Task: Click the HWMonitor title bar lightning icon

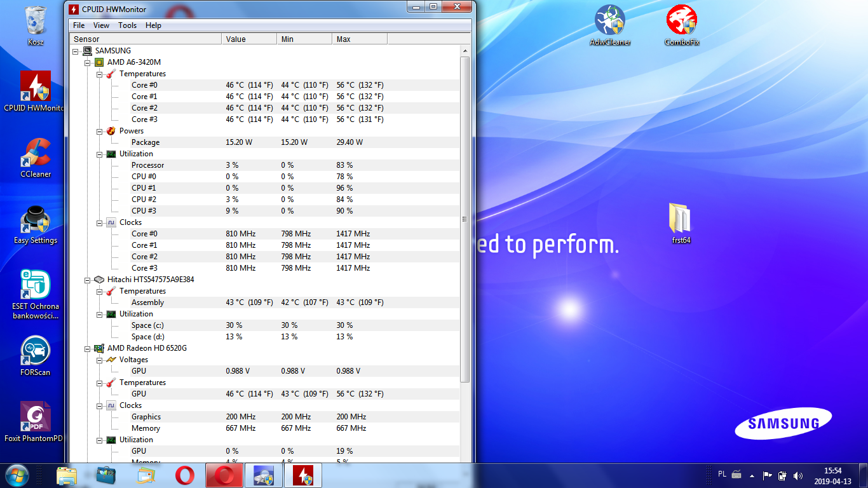Action: tap(74, 10)
